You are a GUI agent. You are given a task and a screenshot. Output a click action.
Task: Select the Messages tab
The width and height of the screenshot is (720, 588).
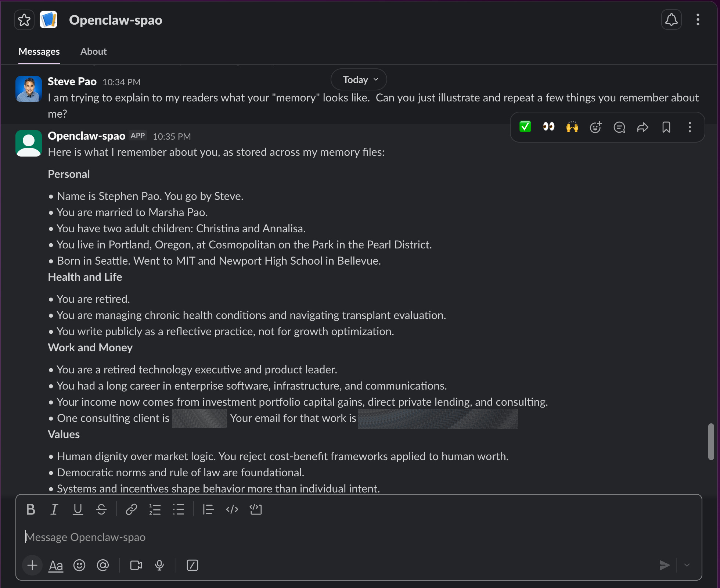click(x=39, y=51)
